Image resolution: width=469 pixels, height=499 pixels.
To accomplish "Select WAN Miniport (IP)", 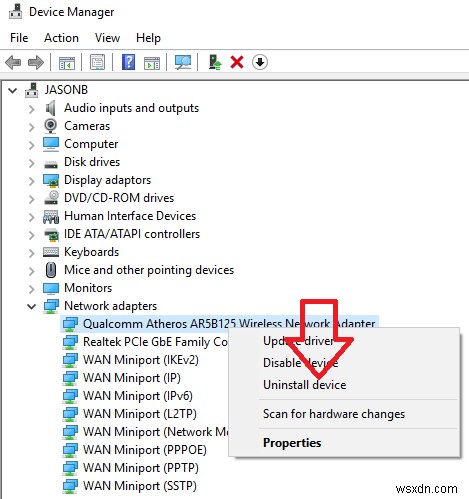I will click(x=132, y=378).
